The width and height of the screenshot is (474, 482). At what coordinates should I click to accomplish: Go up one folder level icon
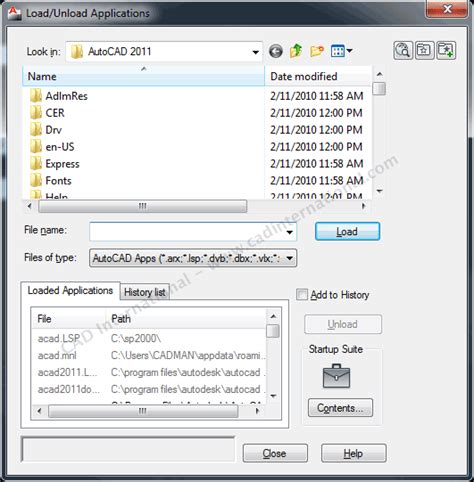(296, 51)
